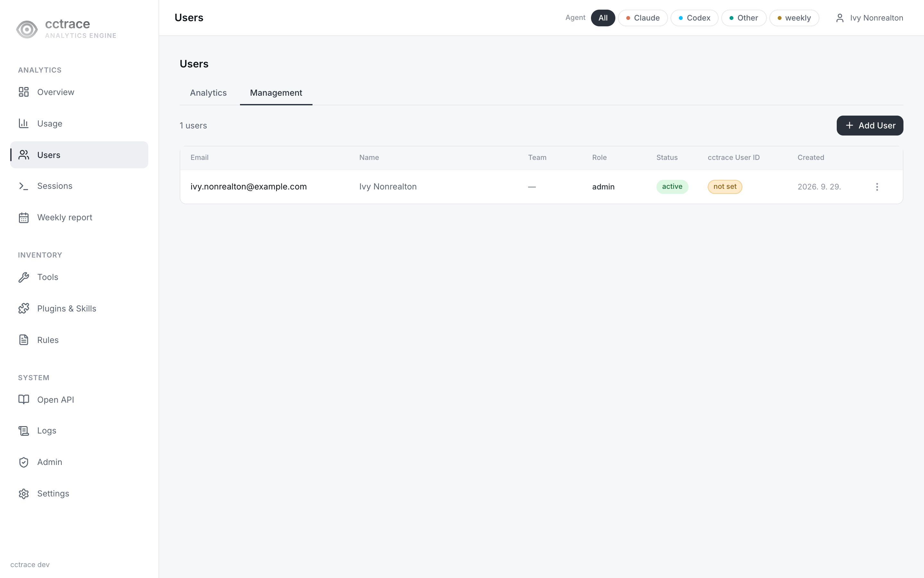This screenshot has height=578, width=924.
Task: Click the profile person icon beside Ivy Nonrealton
Action: tap(840, 18)
